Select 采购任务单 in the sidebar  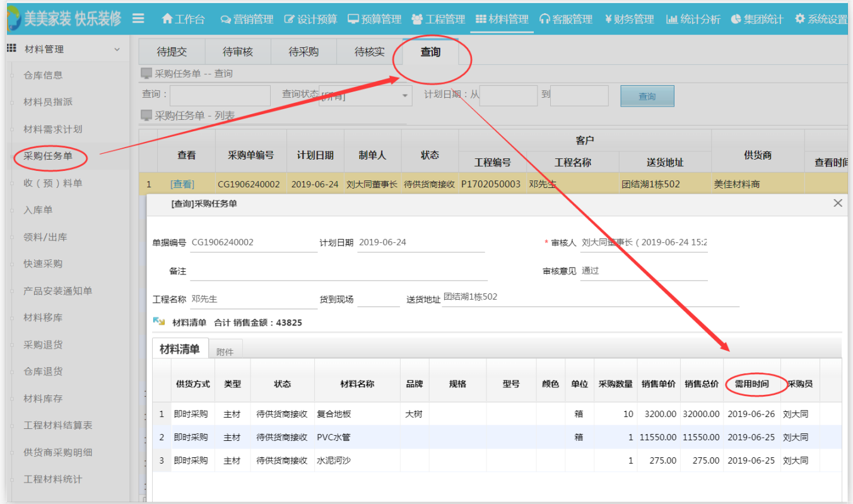pos(48,156)
